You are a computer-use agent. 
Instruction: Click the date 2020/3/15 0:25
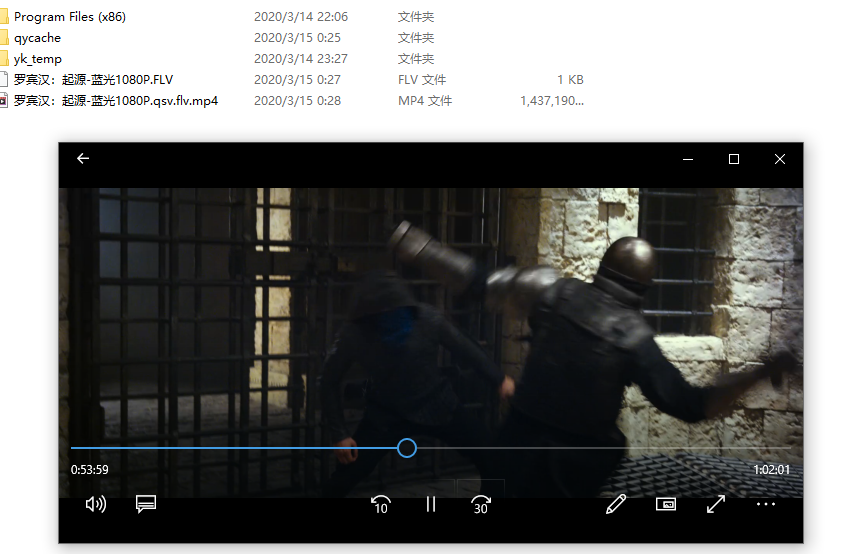pos(297,38)
